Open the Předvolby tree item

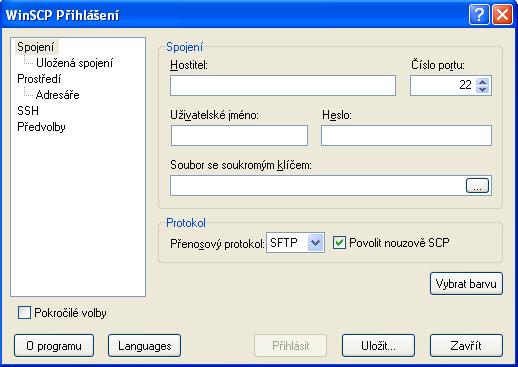(x=41, y=127)
